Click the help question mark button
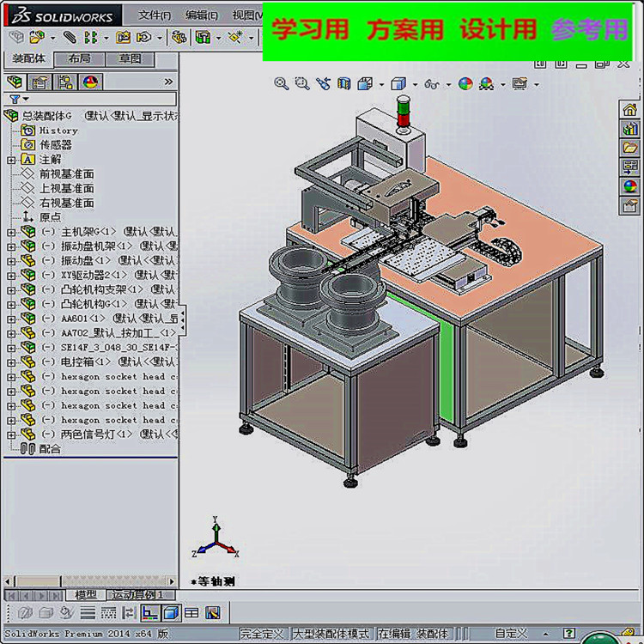Image resolution: width=644 pixels, height=644 pixels. (x=568, y=634)
